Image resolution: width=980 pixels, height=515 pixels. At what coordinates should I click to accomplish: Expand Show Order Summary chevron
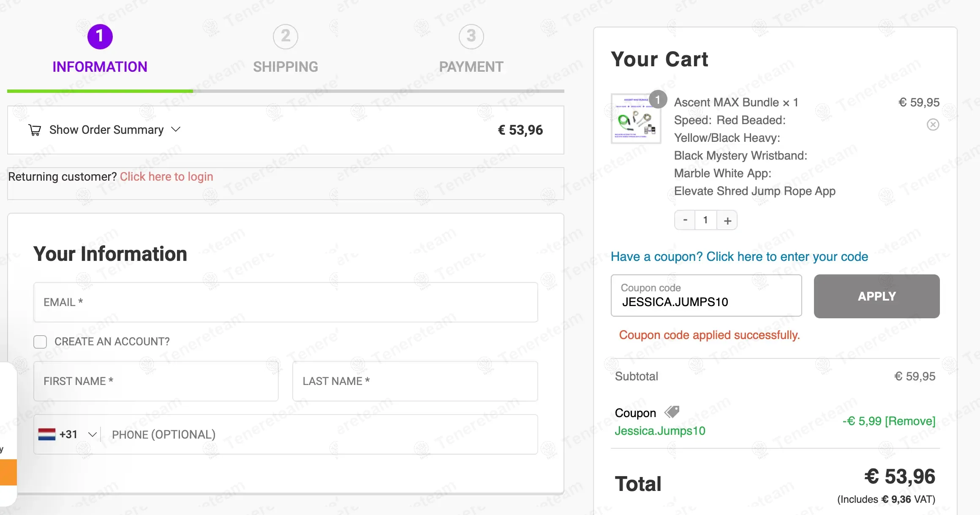tap(176, 130)
